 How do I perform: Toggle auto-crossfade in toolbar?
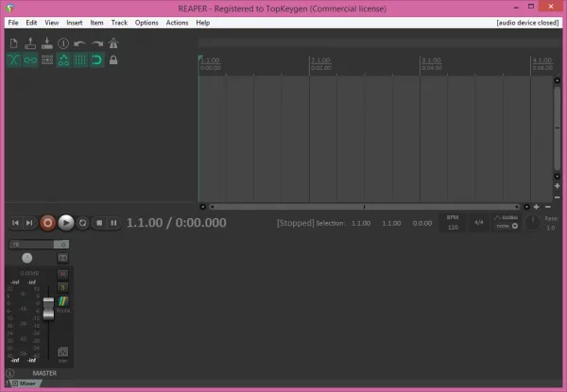coord(14,60)
